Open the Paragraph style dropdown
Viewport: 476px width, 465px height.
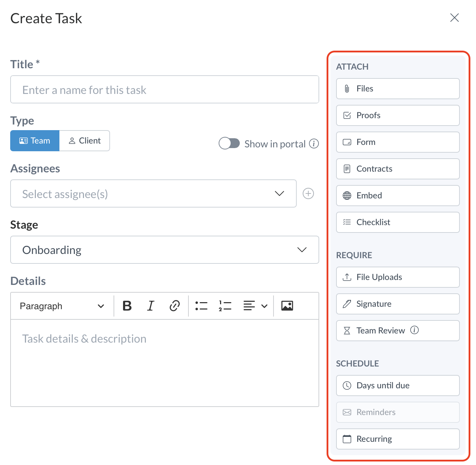[x=62, y=306]
